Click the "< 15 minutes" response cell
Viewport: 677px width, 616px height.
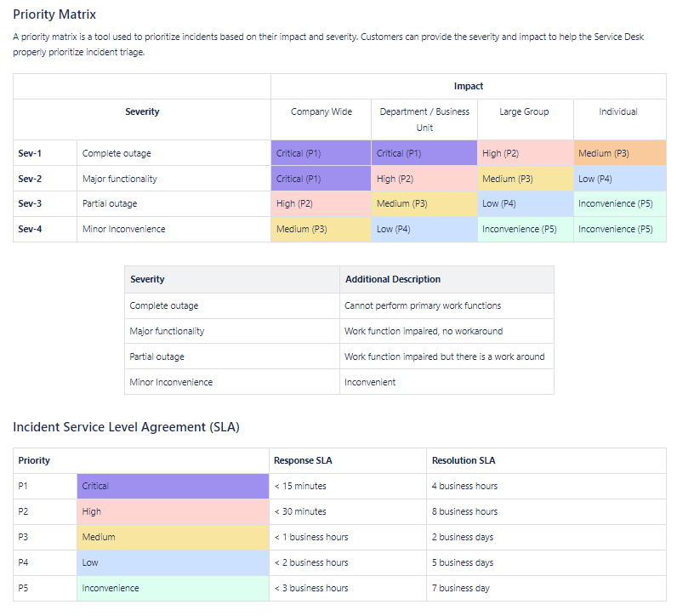tap(299, 486)
